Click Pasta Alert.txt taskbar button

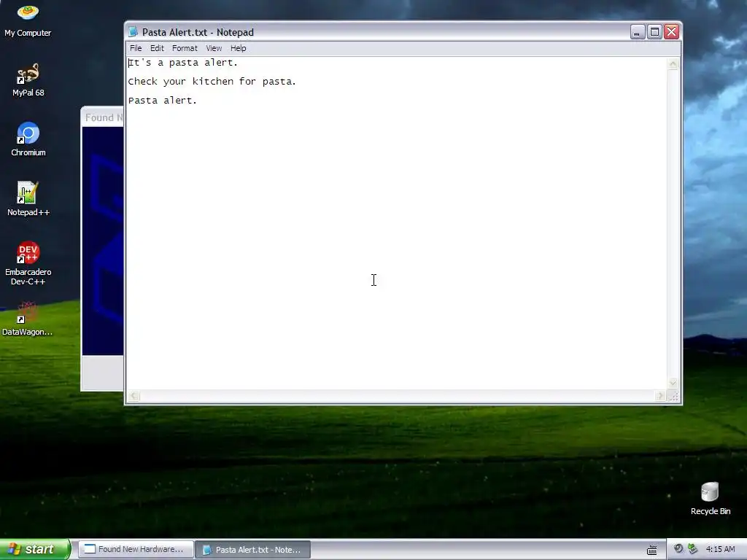(x=253, y=550)
